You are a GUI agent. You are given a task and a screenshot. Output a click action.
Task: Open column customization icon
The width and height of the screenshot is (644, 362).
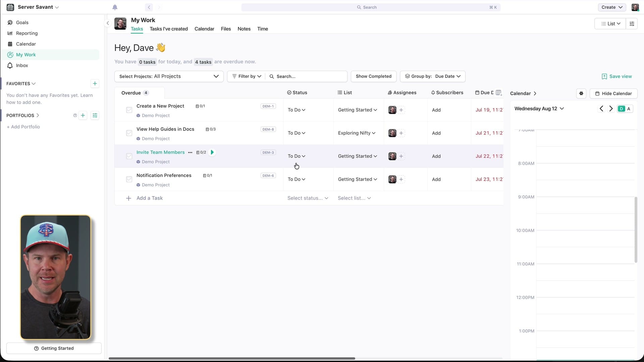[x=499, y=93]
